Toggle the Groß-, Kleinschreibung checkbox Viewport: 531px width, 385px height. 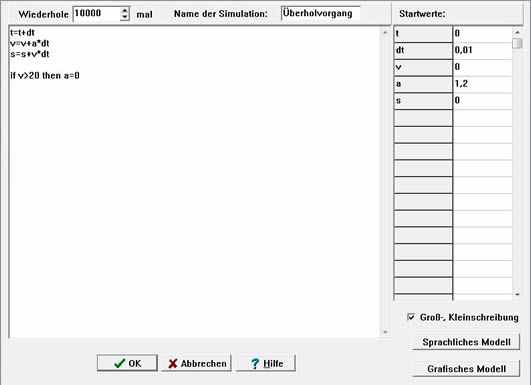(x=411, y=317)
